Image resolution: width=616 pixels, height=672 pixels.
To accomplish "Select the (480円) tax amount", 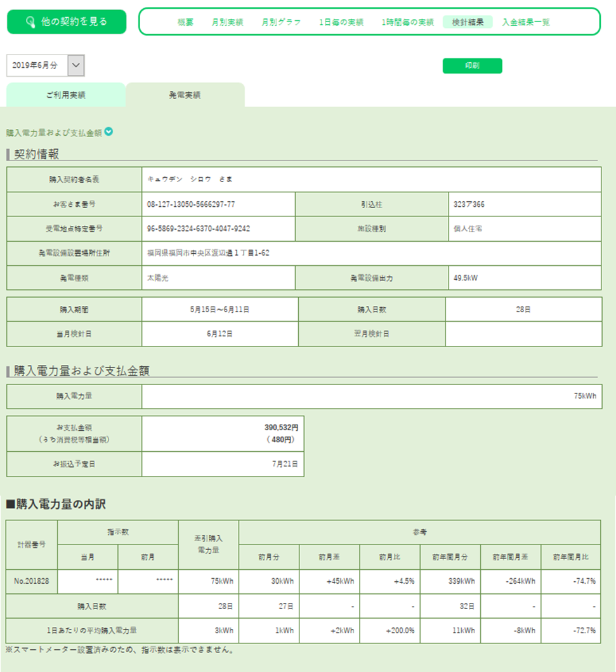I will coord(280,440).
